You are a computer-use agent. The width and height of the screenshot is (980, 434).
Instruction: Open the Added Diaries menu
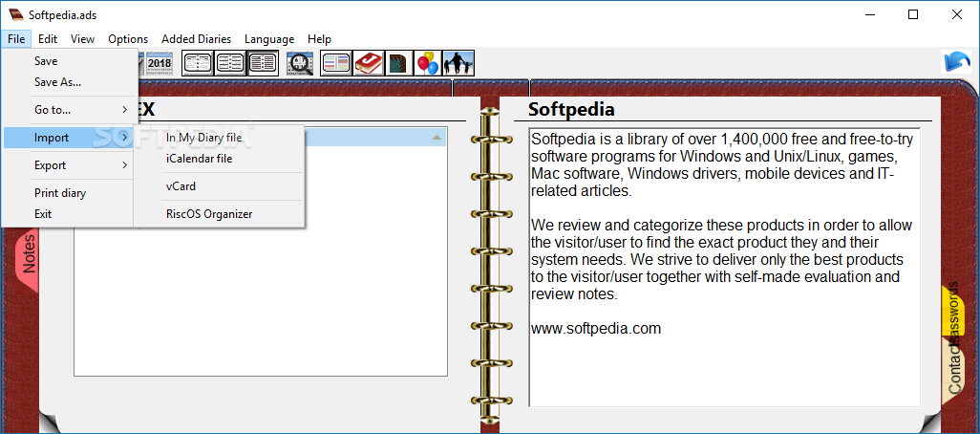point(196,39)
